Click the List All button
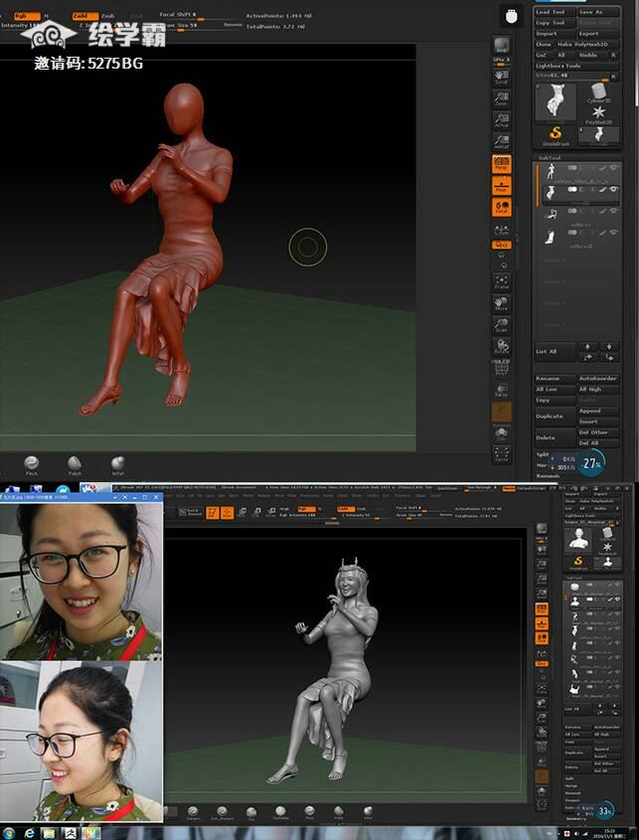Image resolution: width=639 pixels, height=840 pixels. point(555,352)
